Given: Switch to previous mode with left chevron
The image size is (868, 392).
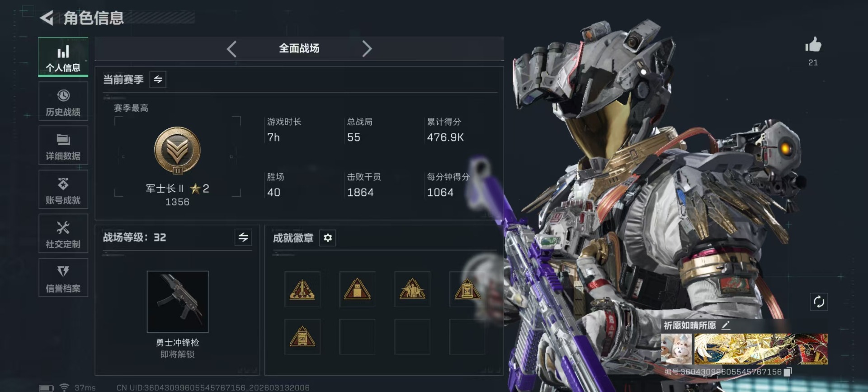Looking at the screenshot, I should [x=231, y=48].
